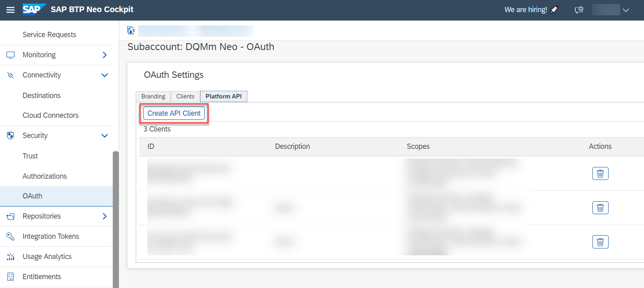Viewport: 644px width, 288px height.
Task: Expand the Monitoring section chevron
Action: point(105,55)
